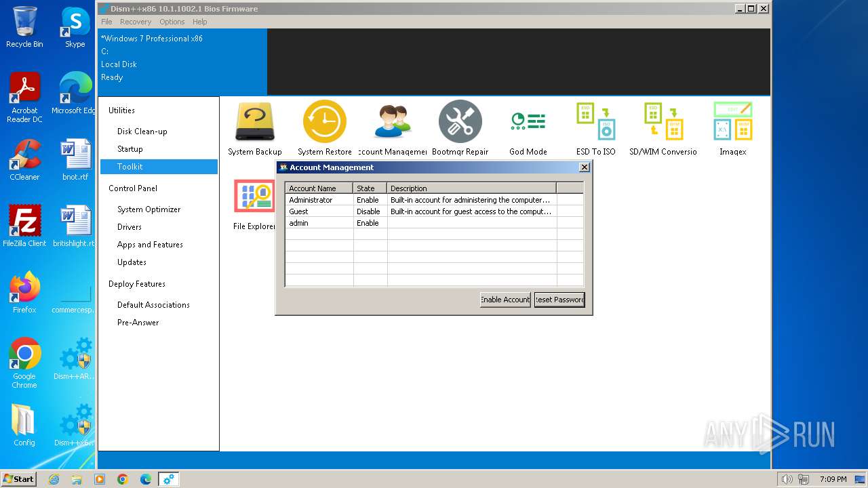Open the network tray icon
Viewport: 868px width, 488px height.
coord(804,479)
